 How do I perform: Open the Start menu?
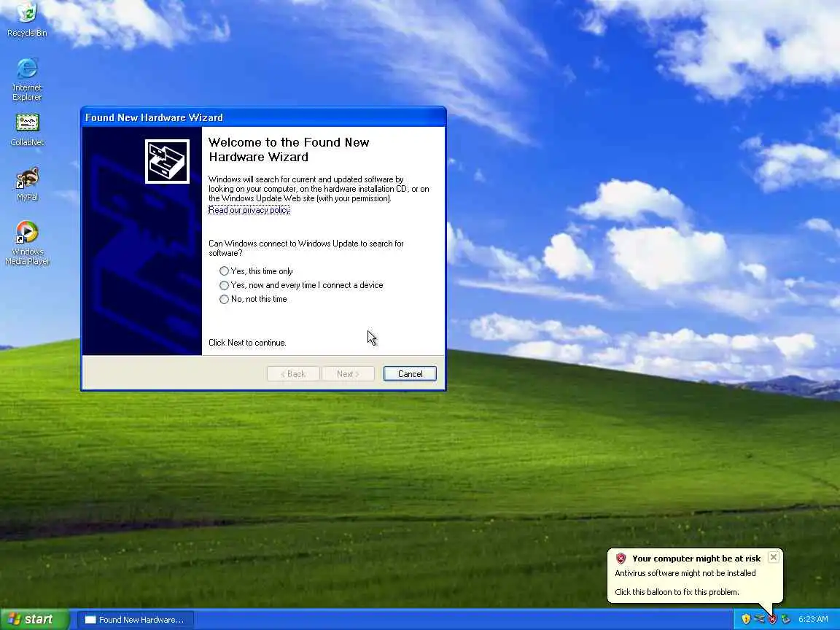[34, 619]
